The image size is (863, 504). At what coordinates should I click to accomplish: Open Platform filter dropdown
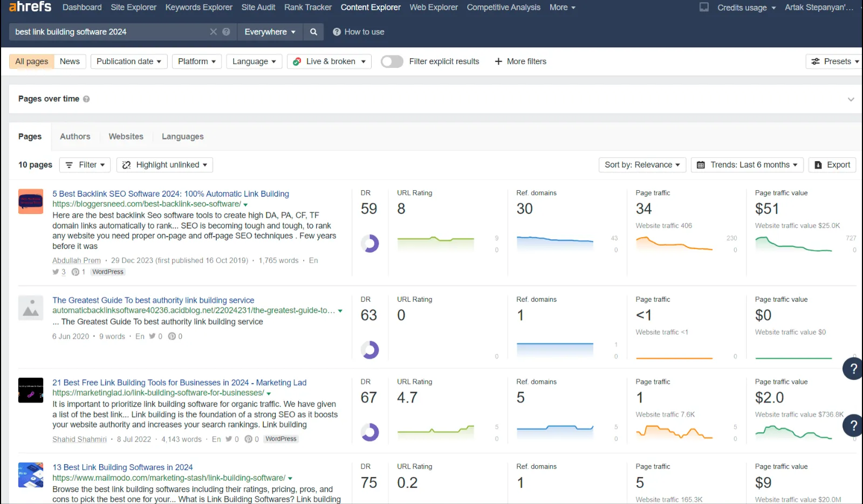pos(197,61)
